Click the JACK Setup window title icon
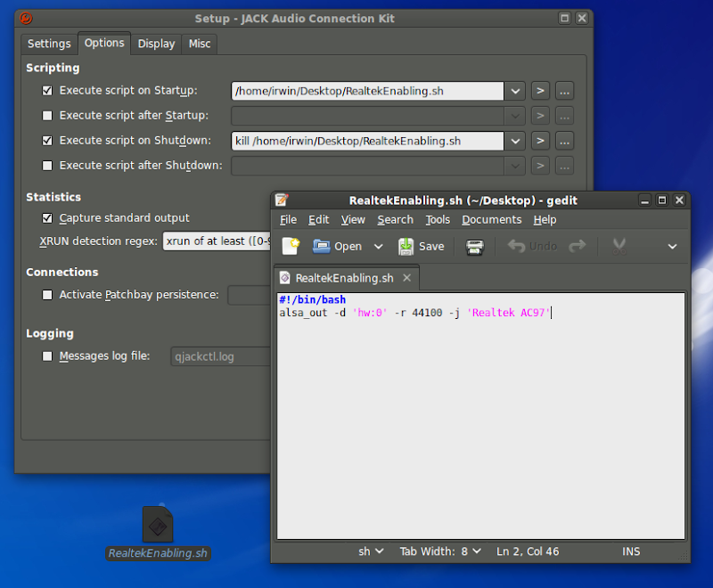 tap(26, 18)
